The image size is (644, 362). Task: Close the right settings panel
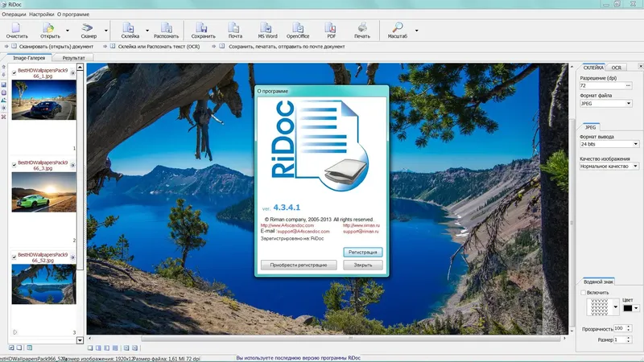click(x=640, y=66)
